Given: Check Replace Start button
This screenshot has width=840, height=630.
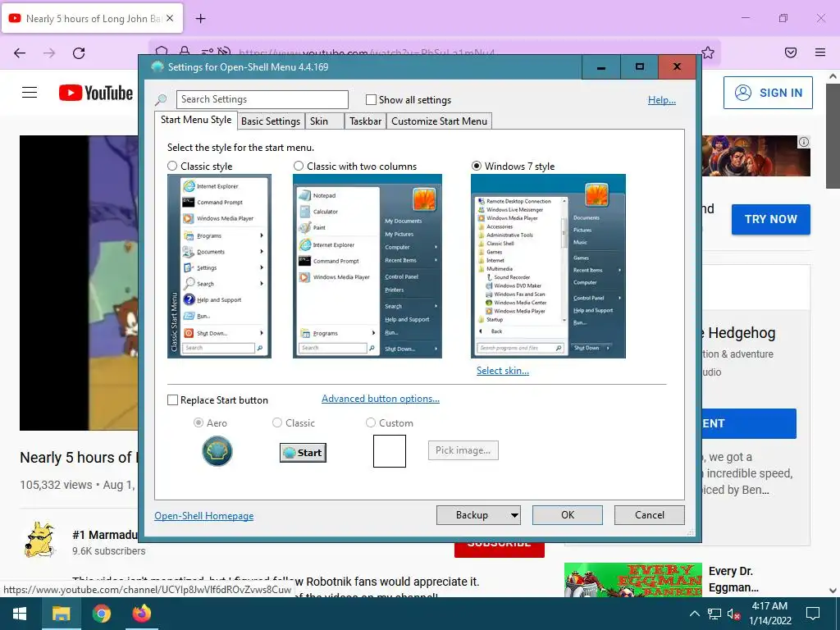Looking at the screenshot, I should click(172, 400).
